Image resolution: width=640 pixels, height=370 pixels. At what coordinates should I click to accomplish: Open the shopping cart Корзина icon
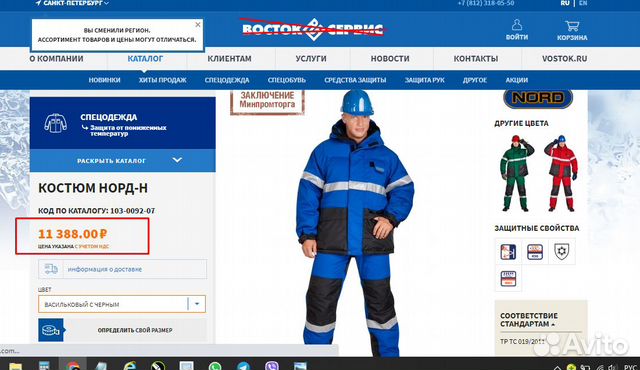[x=572, y=26]
